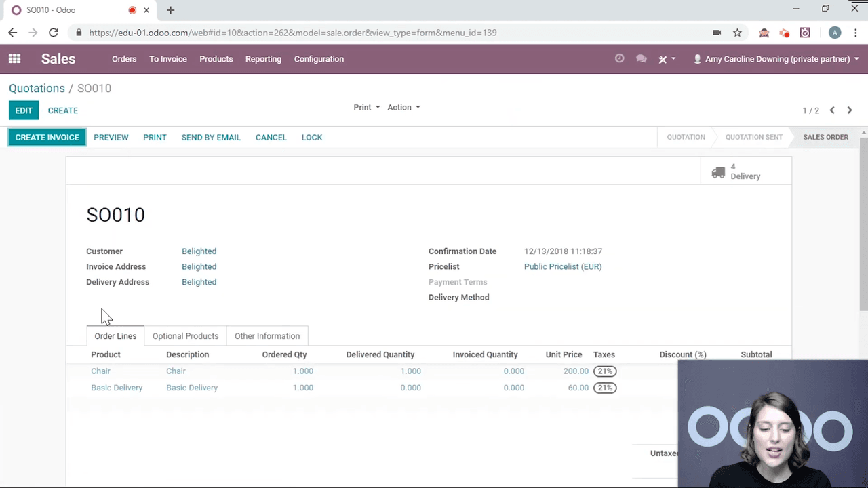Expand the Action dropdown
Image resolution: width=868 pixels, height=488 pixels.
click(403, 107)
